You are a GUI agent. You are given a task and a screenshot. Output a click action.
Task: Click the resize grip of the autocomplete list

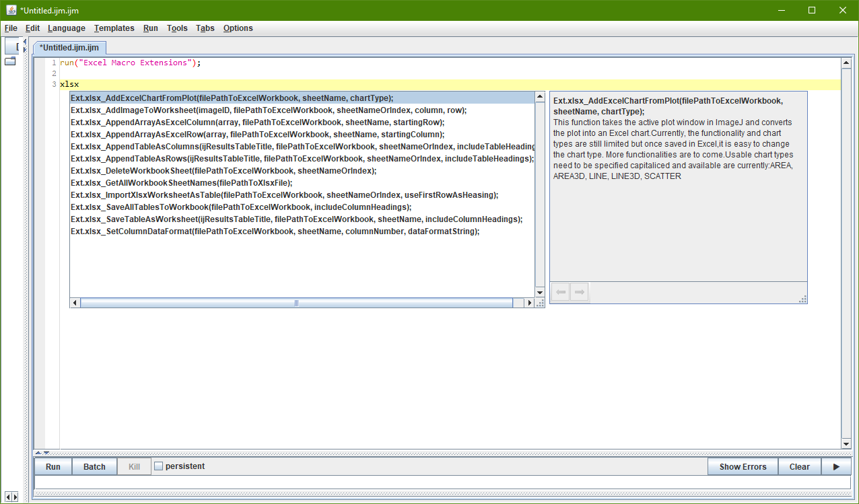[540, 303]
